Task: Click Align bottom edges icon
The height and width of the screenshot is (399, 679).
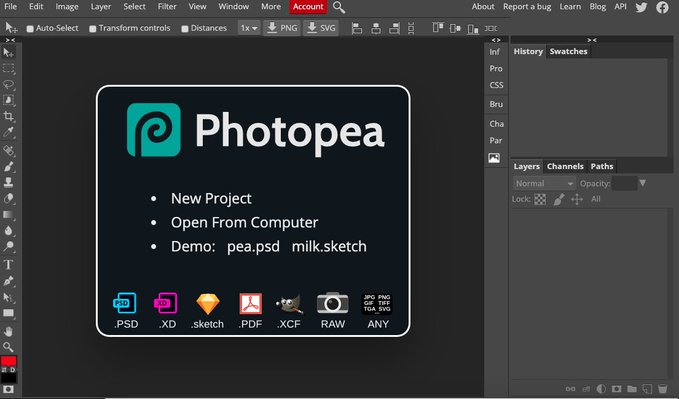Action: 472,29
